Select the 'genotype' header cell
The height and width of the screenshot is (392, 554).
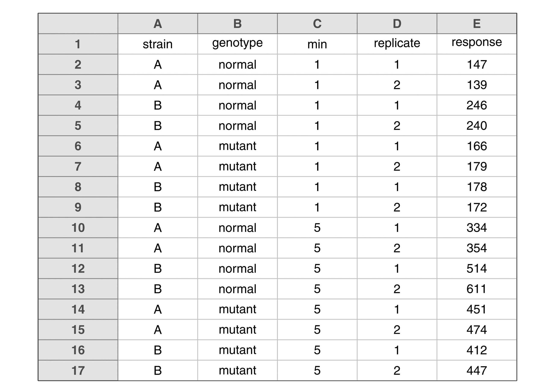point(237,44)
